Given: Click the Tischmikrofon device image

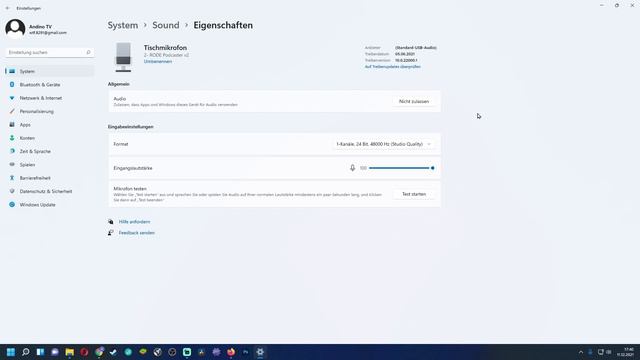Looking at the screenshot, I should [123, 57].
